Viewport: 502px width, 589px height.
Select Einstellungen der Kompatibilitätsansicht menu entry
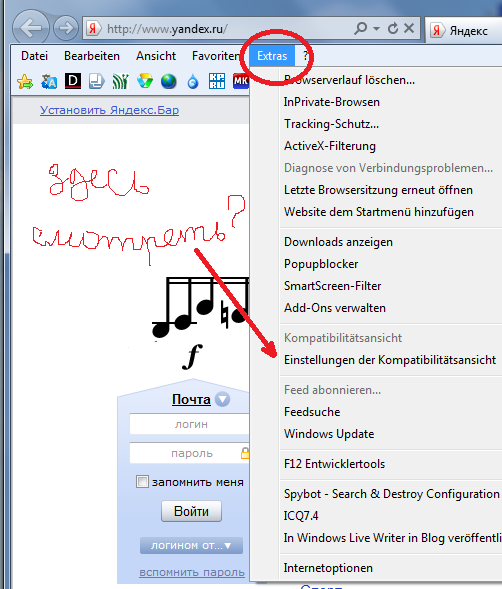point(390,360)
